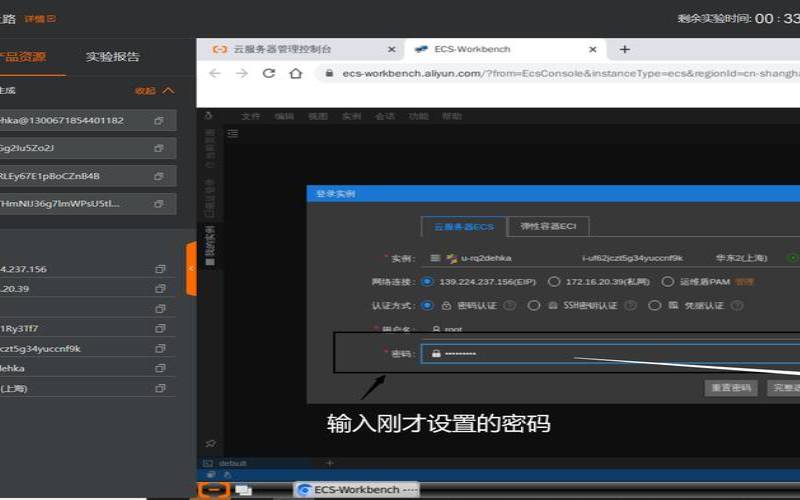This screenshot has width=800, height=500.
Task: Collapse the side panel using orange handle
Action: tap(191, 269)
